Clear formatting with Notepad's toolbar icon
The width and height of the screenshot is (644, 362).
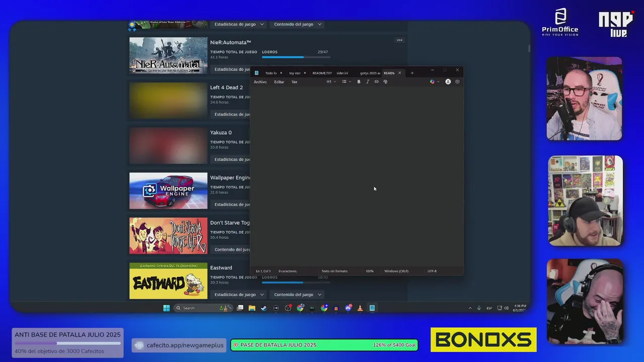[385, 81]
